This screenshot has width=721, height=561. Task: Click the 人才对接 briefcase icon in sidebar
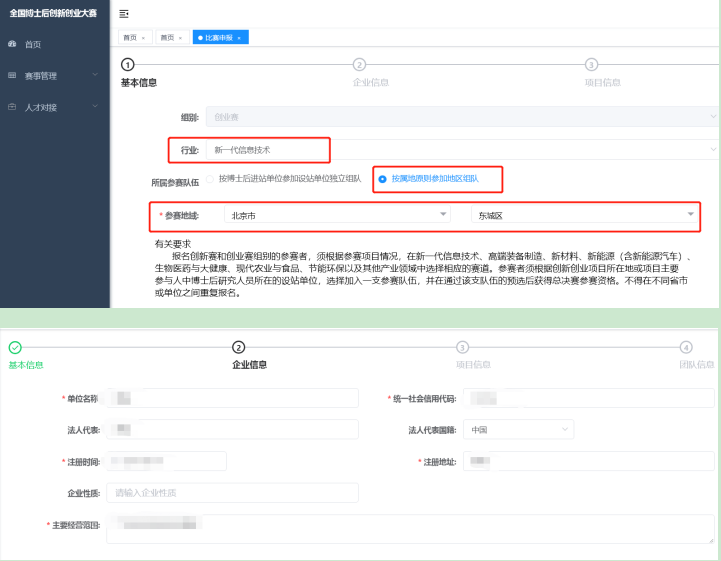(12, 106)
